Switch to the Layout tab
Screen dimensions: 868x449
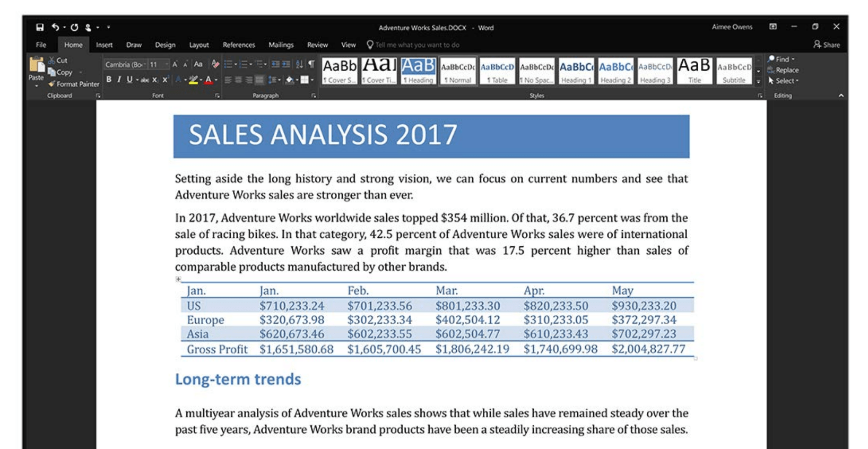199,45
